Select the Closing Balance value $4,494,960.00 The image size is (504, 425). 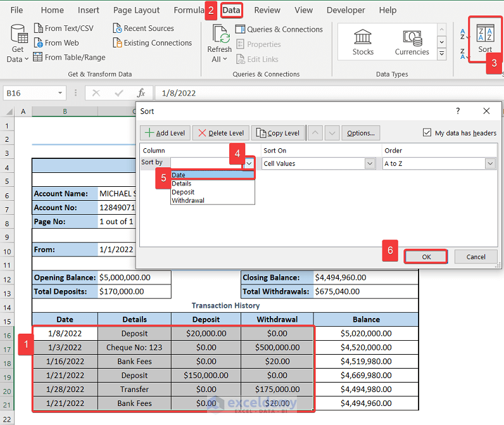pyautogui.click(x=366, y=277)
